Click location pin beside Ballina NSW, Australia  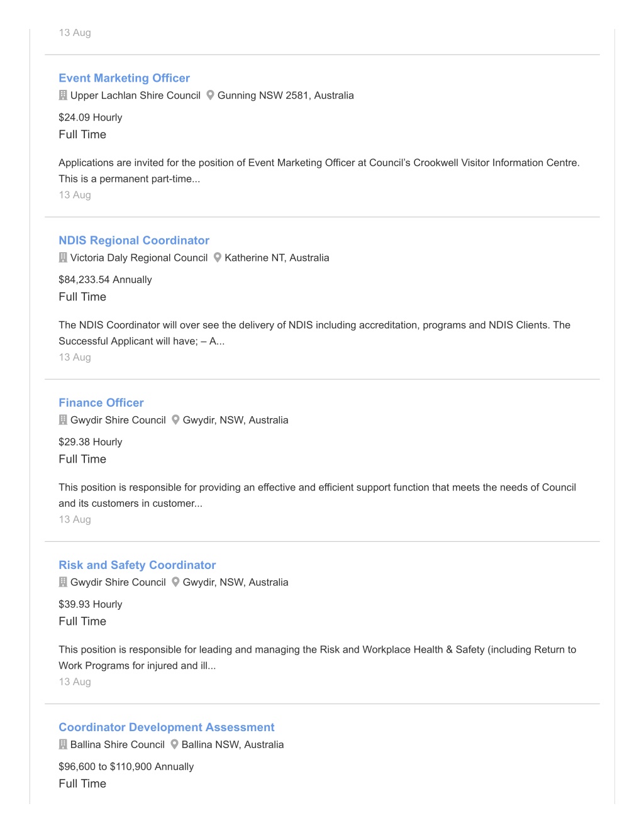coord(175,744)
